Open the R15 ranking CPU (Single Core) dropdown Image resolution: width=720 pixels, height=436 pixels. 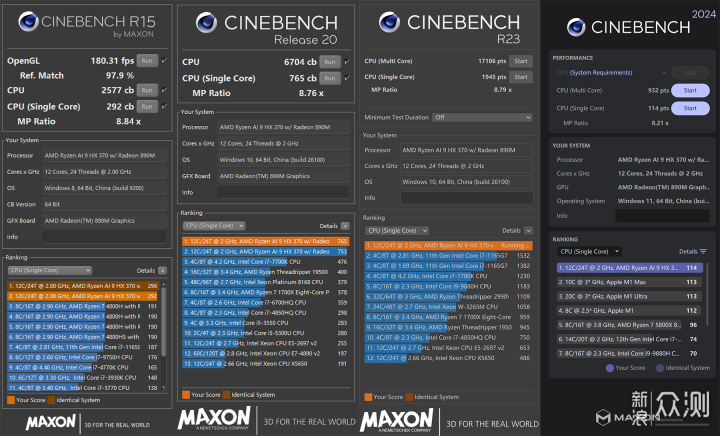click(x=50, y=270)
